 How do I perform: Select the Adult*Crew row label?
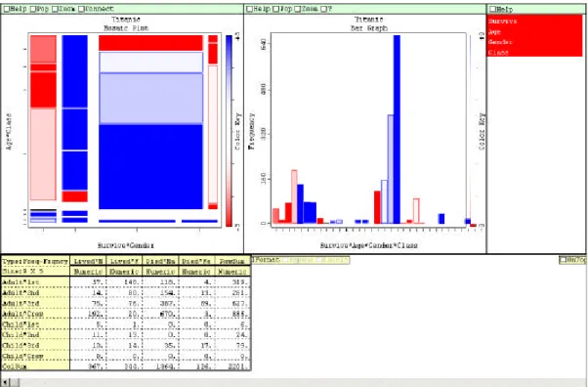(x=35, y=314)
